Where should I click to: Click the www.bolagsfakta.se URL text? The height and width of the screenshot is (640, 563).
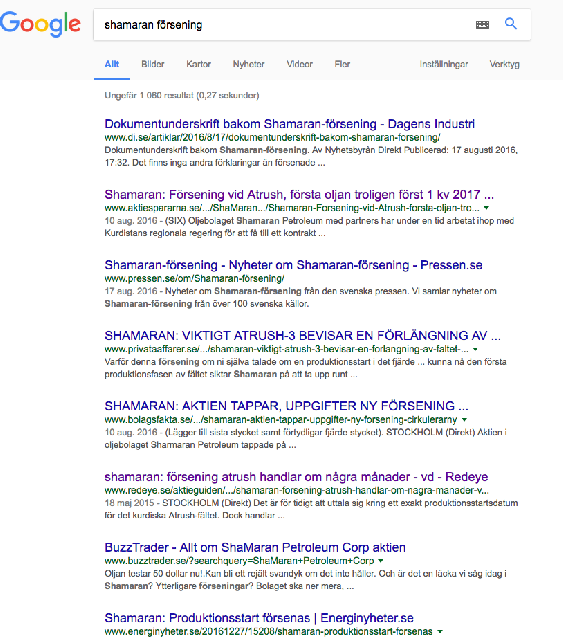pyautogui.click(x=281, y=420)
